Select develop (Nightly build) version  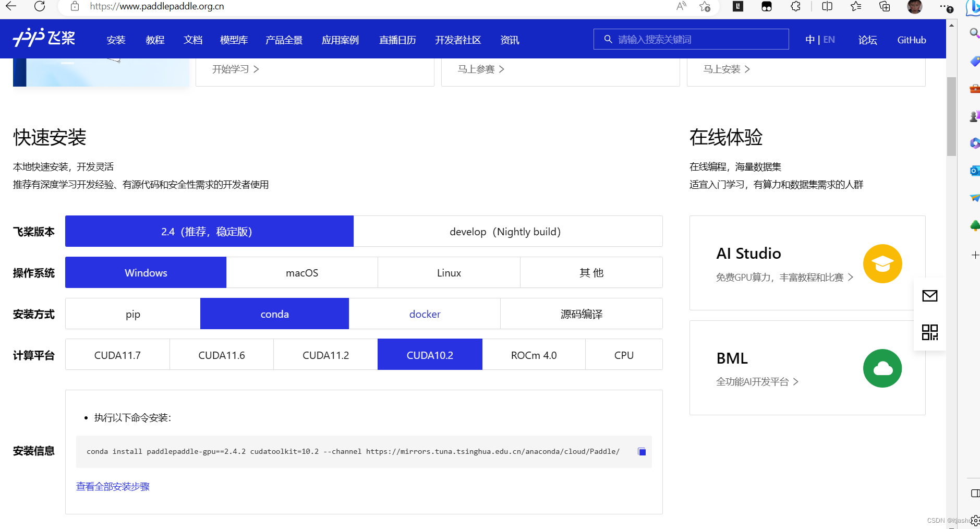(508, 231)
